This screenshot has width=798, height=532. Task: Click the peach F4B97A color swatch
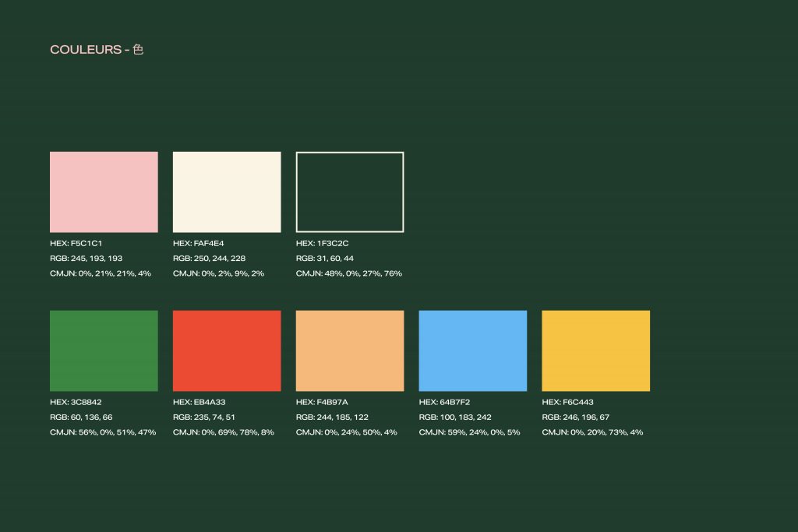350,351
